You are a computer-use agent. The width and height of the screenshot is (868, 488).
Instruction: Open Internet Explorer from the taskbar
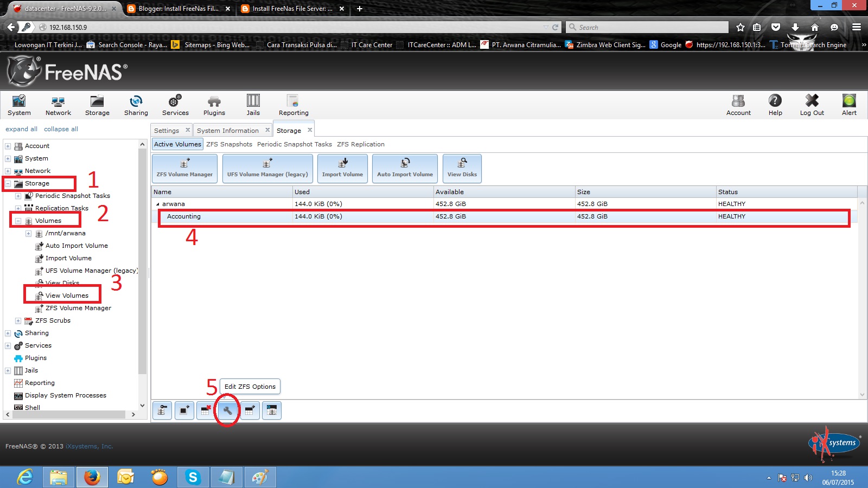coord(25,477)
